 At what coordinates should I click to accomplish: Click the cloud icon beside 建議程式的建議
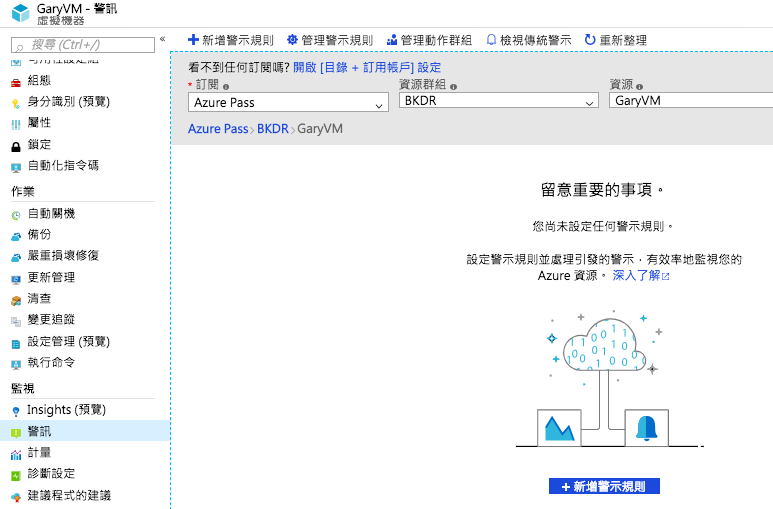[16, 497]
